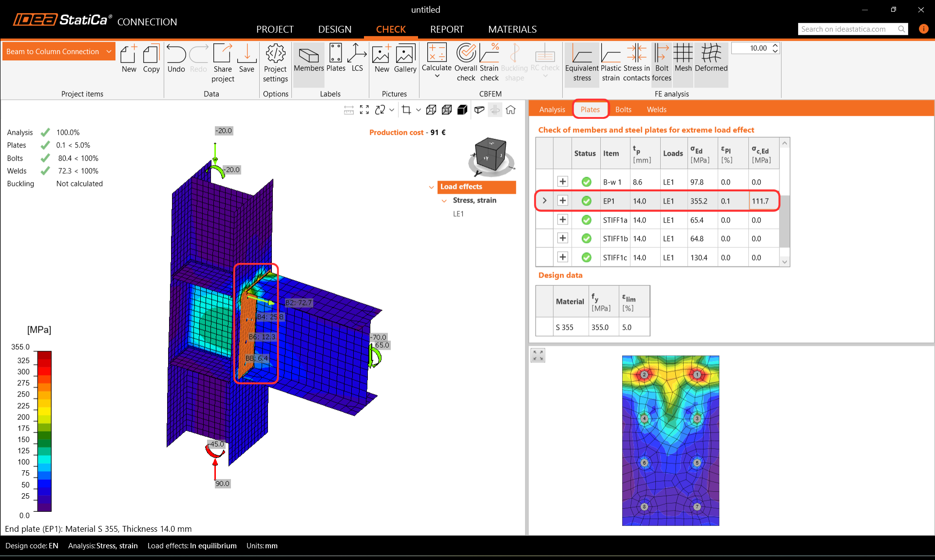Switch to transparent view cube icon
This screenshot has width=935, height=560.
[x=446, y=110]
